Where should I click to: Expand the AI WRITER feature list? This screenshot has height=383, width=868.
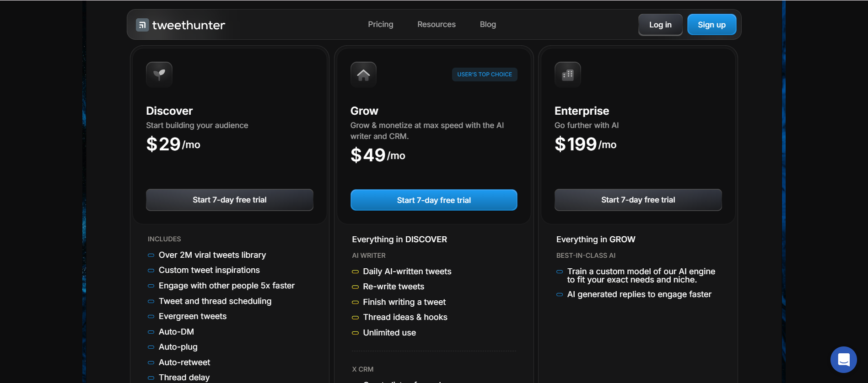368,255
